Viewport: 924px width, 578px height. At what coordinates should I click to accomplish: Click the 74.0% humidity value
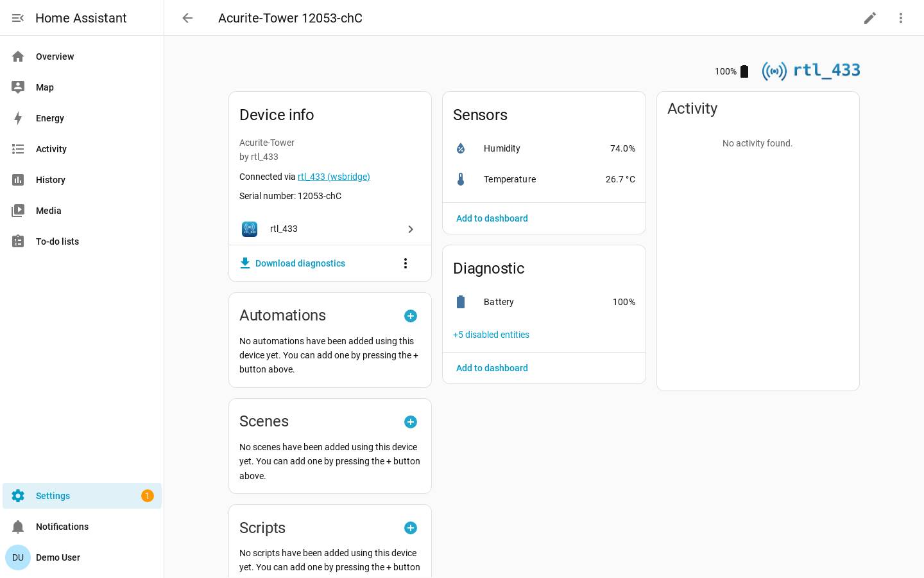coord(622,148)
